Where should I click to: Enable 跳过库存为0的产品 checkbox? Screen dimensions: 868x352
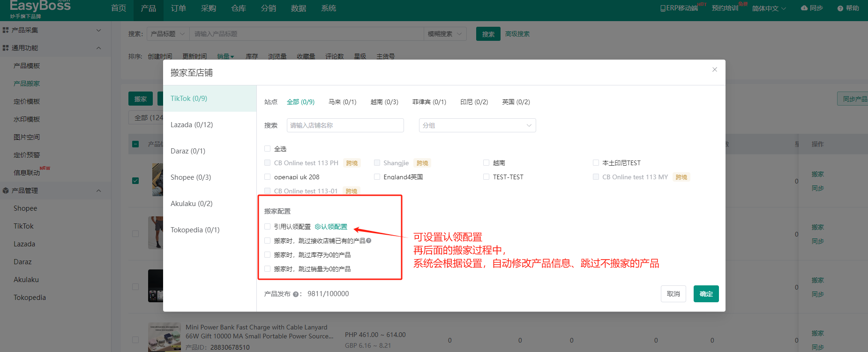(x=268, y=255)
